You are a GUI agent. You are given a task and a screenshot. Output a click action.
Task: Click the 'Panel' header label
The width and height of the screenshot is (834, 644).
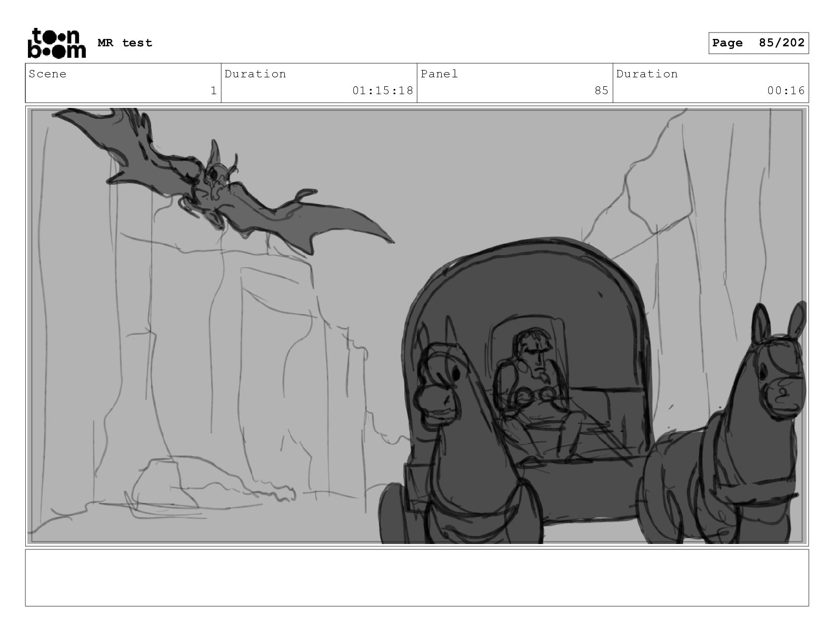[439, 74]
